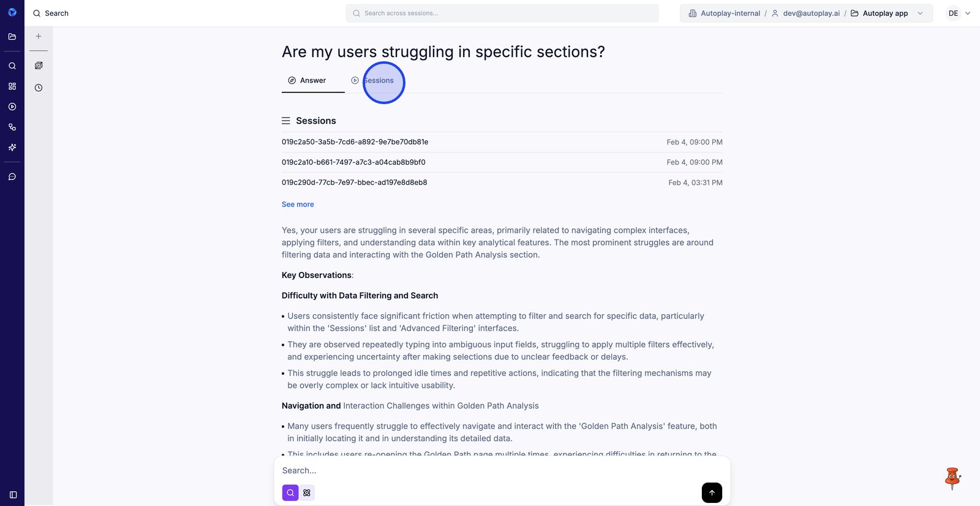Open session 019c2a50-3a5b-7cd6-a892-9e7be70db81e
Screen dimensions: 980x506
[x=355, y=142]
